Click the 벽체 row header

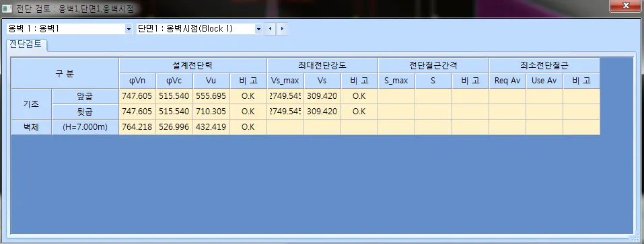tap(31, 127)
